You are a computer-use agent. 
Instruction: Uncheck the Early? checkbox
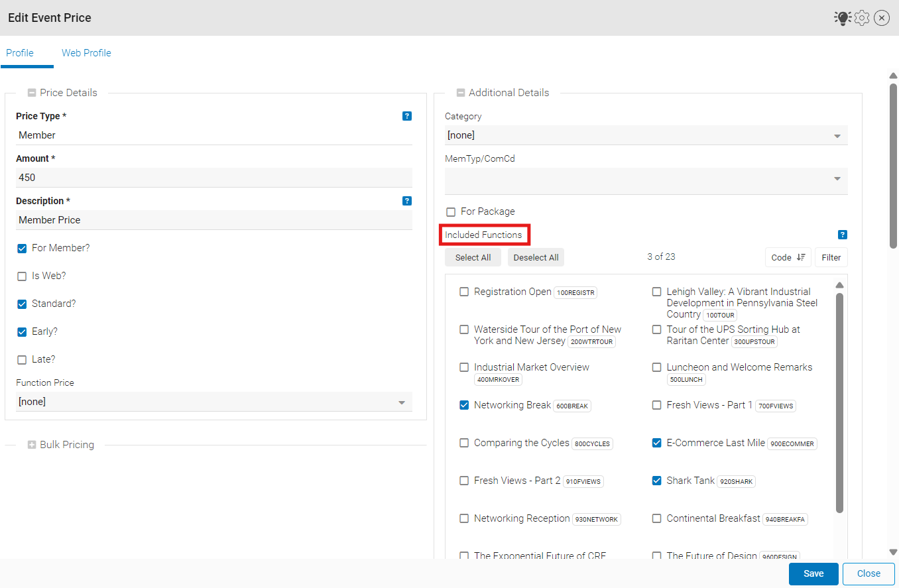(22, 332)
